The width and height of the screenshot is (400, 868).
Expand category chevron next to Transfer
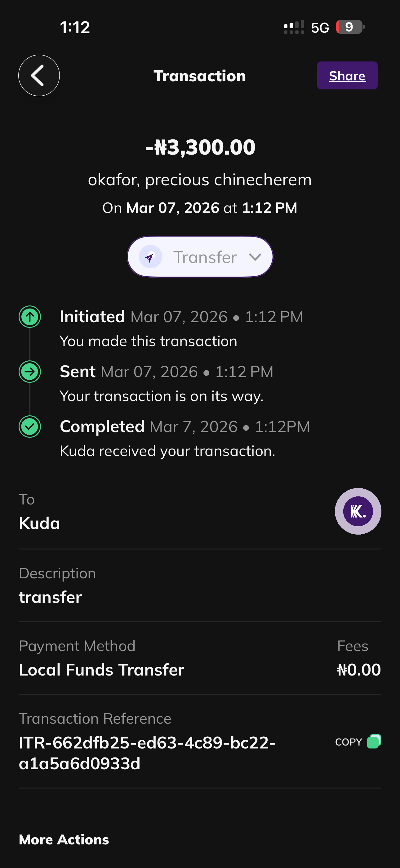(255, 257)
